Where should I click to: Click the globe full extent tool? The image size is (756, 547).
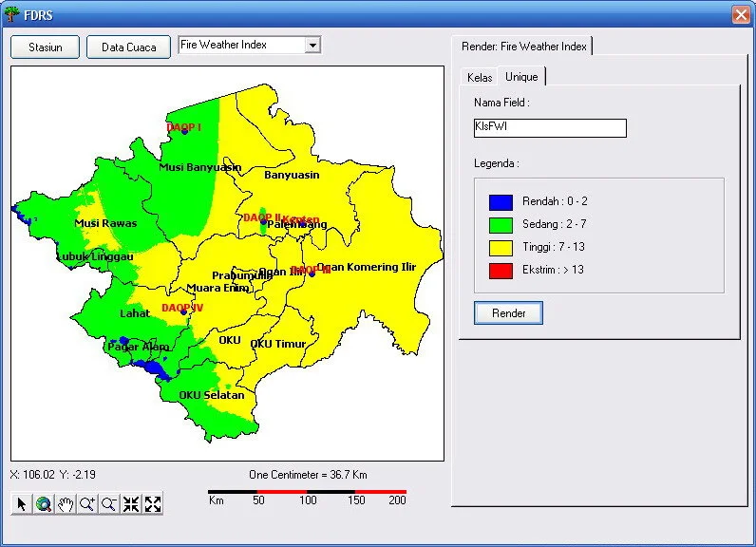(x=43, y=504)
